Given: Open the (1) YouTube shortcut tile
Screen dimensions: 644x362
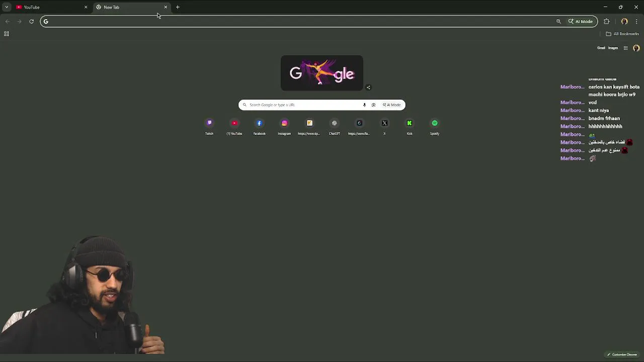Looking at the screenshot, I should (234, 127).
